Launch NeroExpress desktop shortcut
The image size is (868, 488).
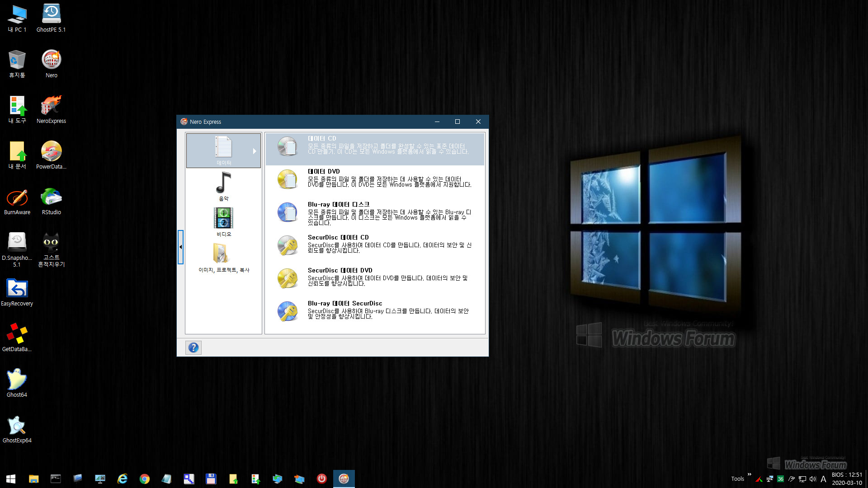[51, 110]
